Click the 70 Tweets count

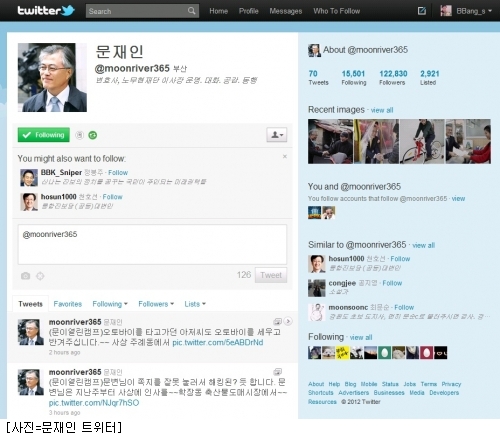[318, 78]
